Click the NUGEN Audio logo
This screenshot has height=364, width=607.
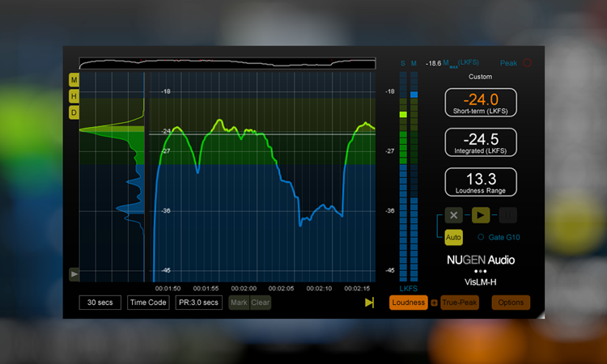[x=481, y=260]
